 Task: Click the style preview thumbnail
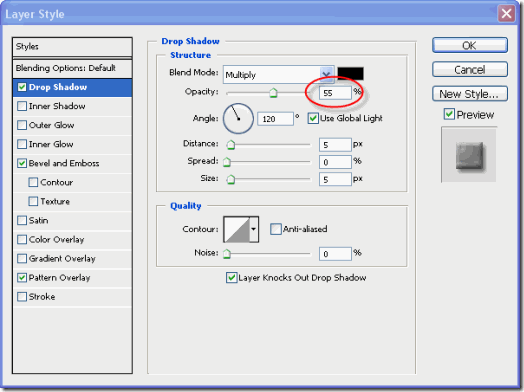click(469, 155)
